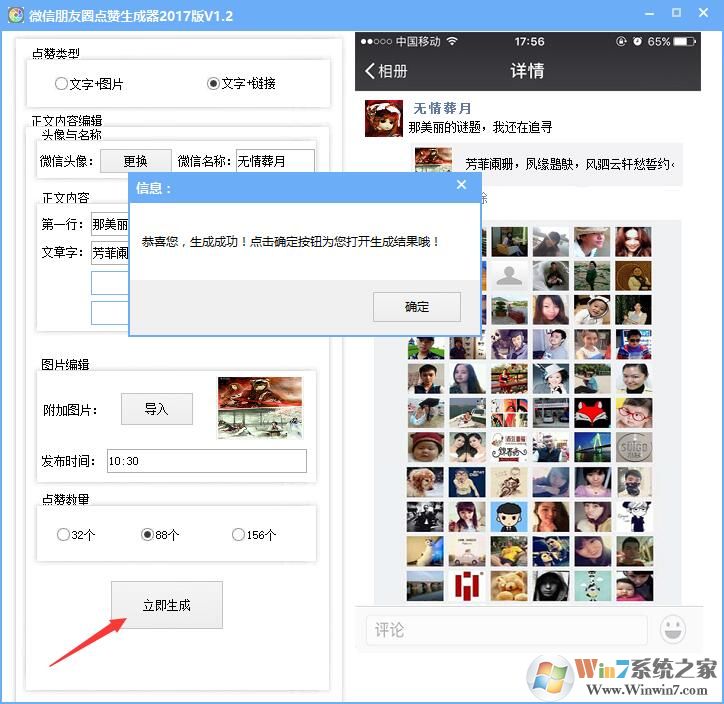Open the shared article link 芳菲阑珊

click(x=548, y=164)
